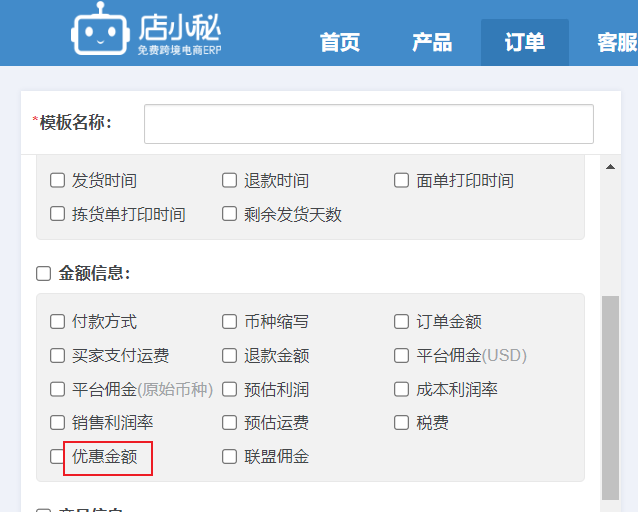
Task: Open the 客服 navigation tab
Action: (x=617, y=42)
